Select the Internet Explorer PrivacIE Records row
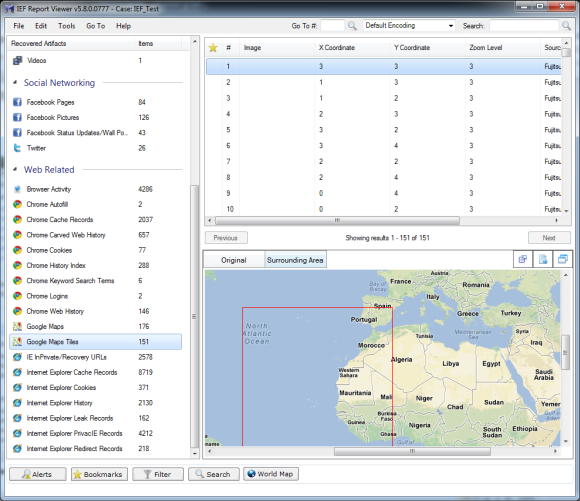 click(95, 433)
